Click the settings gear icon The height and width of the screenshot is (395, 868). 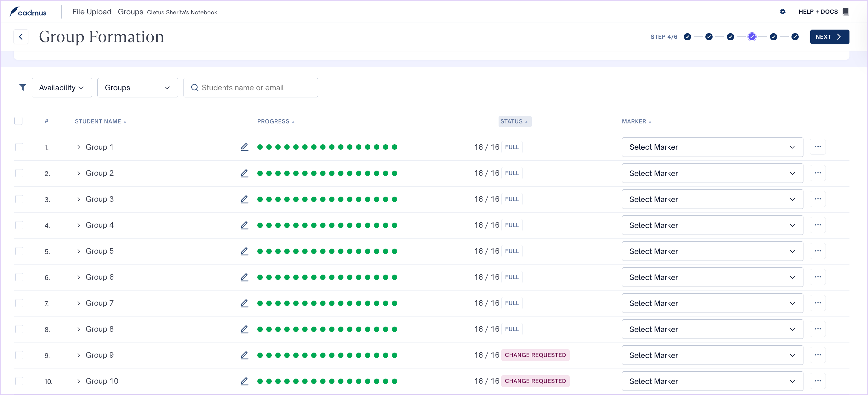coord(783,12)
